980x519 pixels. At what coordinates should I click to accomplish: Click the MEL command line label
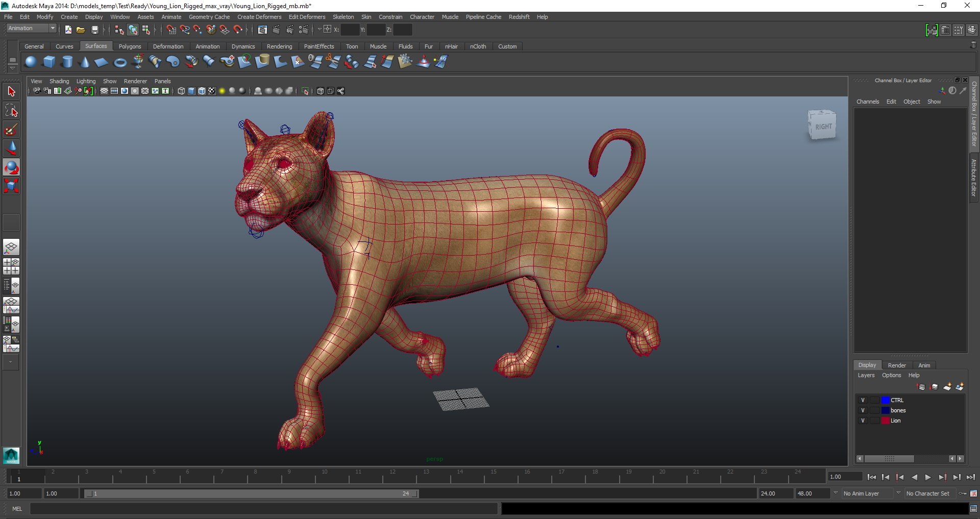tap(17, 509)
